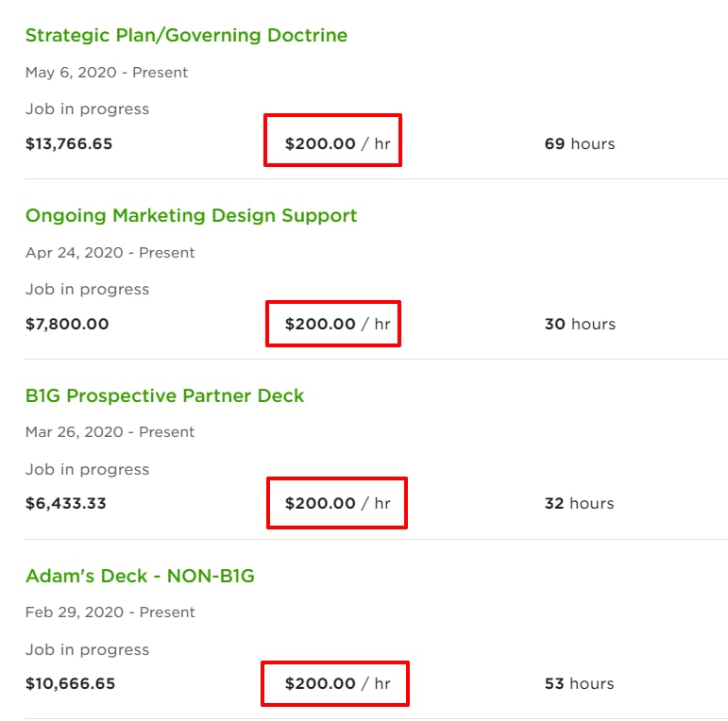Click the $13,766.65 earnings amount
This screenshot has height=721, width=728.
[x=69, y=143]
